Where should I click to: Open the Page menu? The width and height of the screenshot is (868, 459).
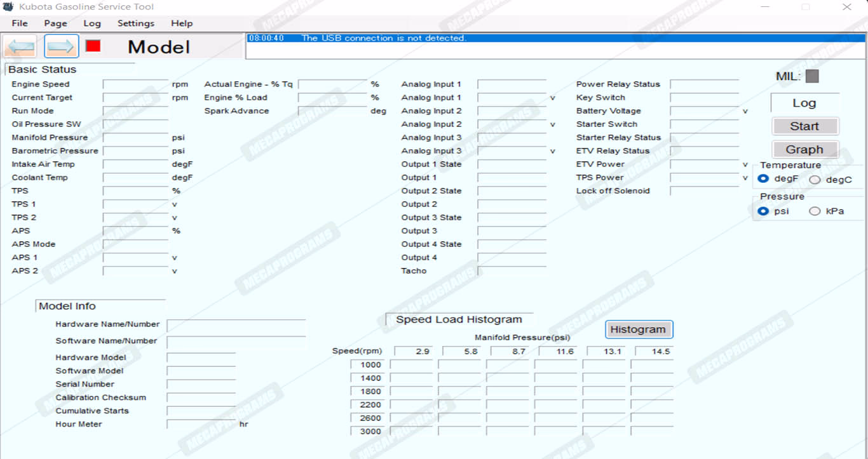55,23
